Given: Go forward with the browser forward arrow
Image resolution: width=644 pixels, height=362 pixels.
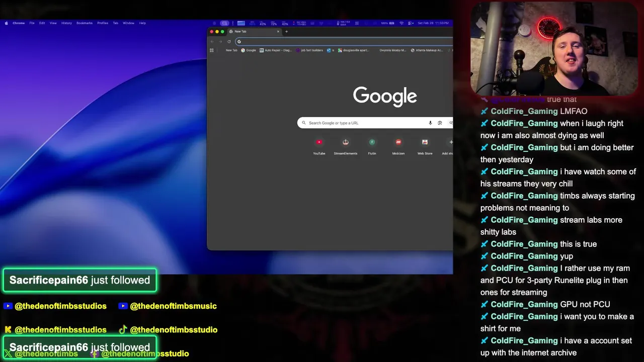Looking at the screenshot, I should coord(220,42).
